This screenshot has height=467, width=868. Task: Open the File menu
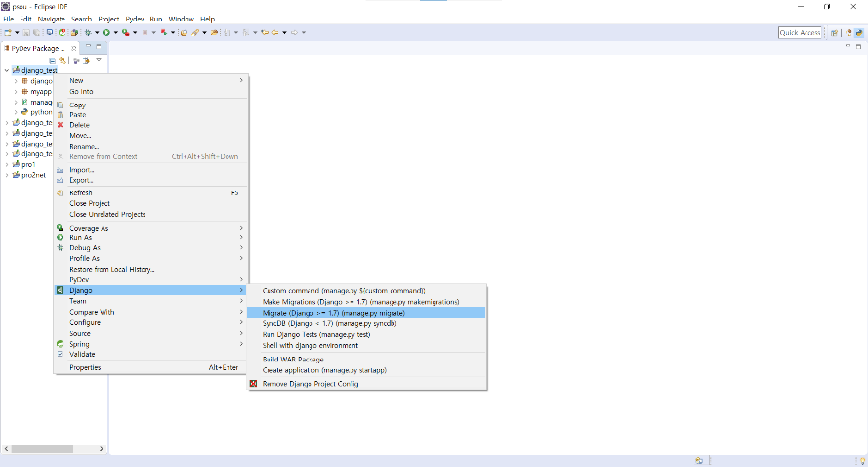click(x=9, y=19)
